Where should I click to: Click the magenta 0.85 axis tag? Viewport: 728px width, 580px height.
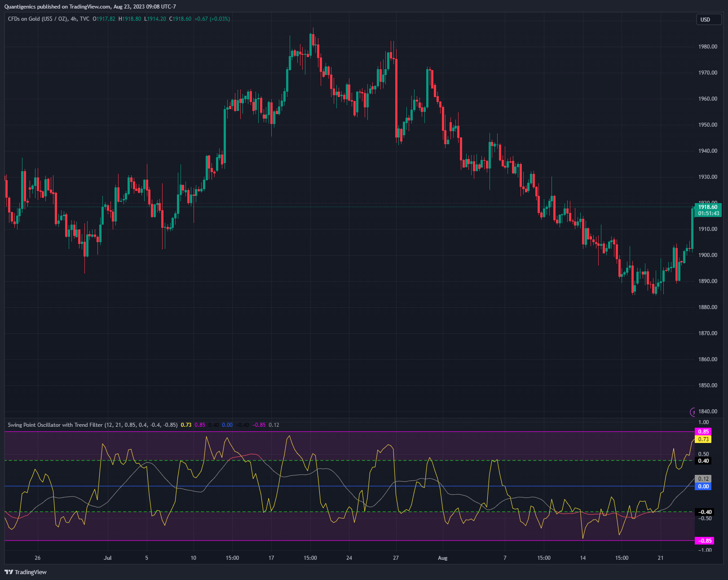(703, 432)
